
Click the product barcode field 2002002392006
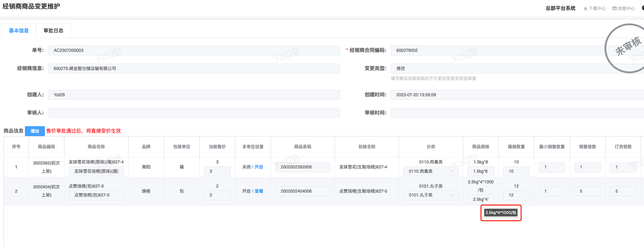click(x=303, y=167)
